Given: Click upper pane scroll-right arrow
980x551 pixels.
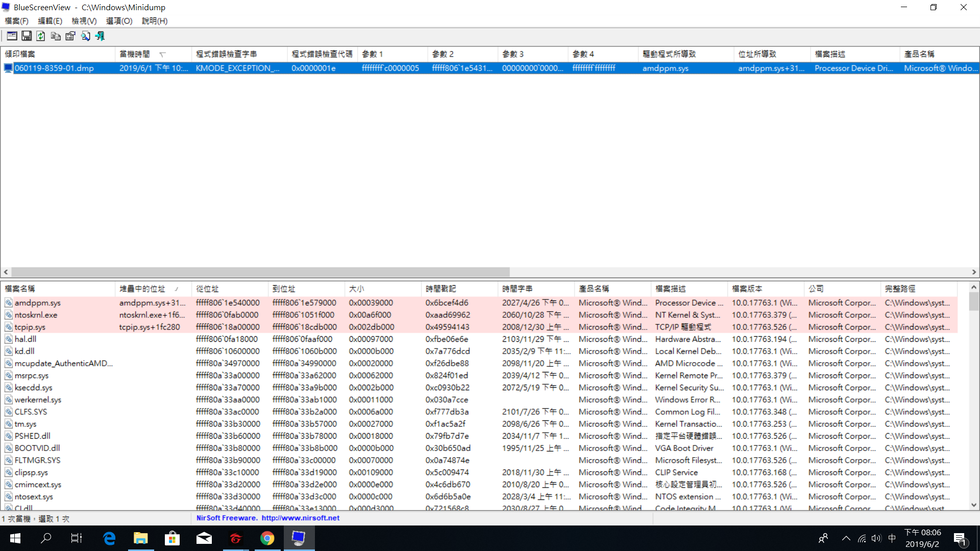Looking at the screenshot, I should 974,272.
